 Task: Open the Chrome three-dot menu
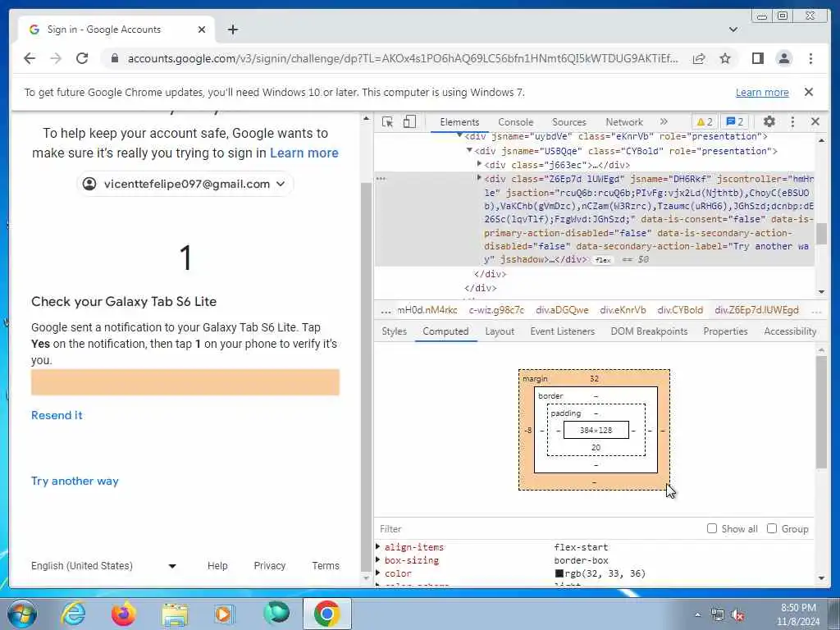(x=810, y=58)
